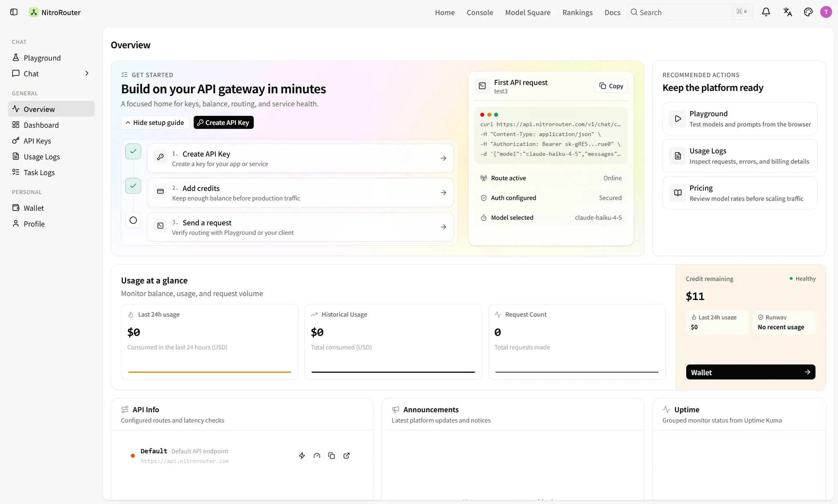This screenshot has height=504, width=838.
Task: Select Playground in the sidebar
Action: pyautogui.click(x=51, y=58)
